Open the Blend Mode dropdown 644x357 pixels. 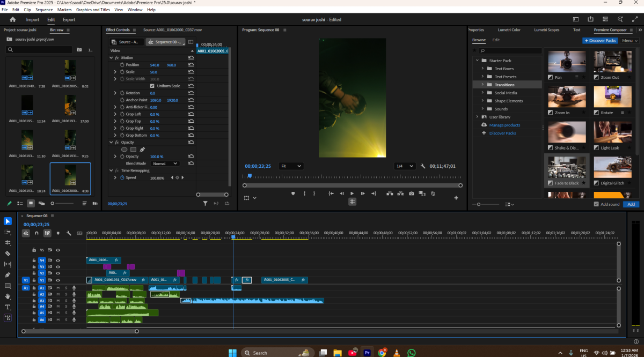pyautogui.click(x=165, y=163)
